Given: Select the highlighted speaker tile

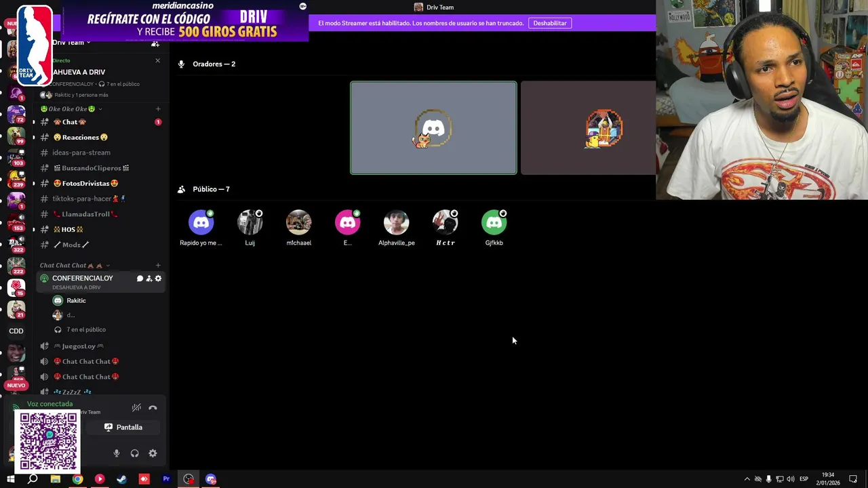Looking at the screenshot, I should pyautogui.click(x=433, y=128).
